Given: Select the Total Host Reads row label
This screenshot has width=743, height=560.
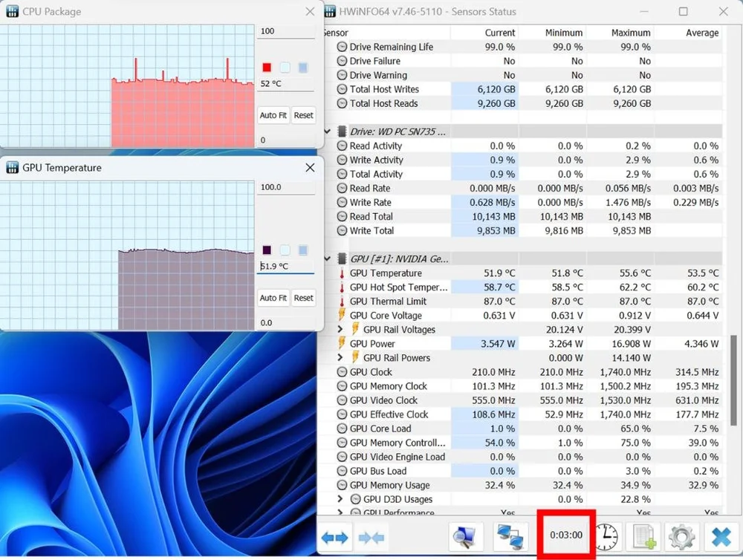Looking at the screenshot, I should click(383, 103).
